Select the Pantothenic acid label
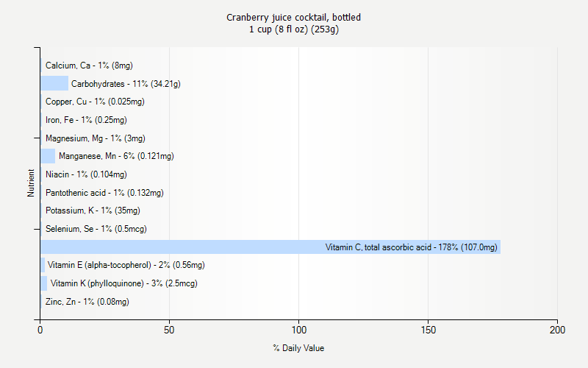 point(104,193)
